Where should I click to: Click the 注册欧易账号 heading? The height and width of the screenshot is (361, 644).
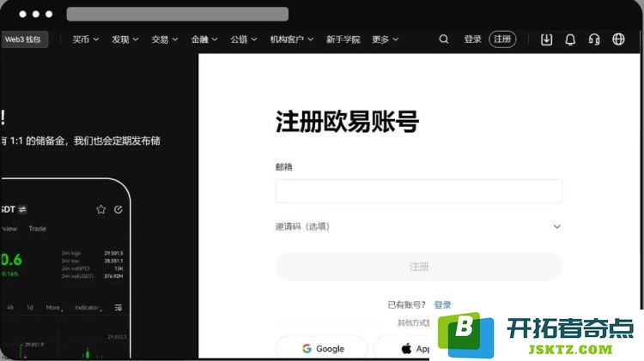pyautogui.click(x=347, y=122)
